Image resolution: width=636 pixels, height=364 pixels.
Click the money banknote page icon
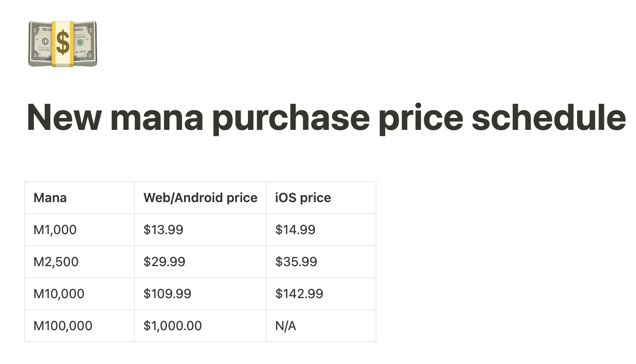pos(63,44)
